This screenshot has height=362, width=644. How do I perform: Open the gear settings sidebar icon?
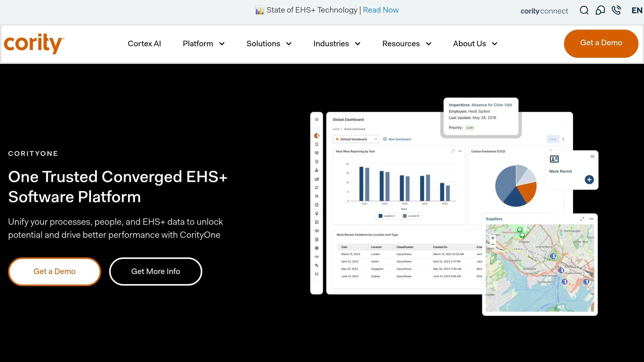click(317, 248)
